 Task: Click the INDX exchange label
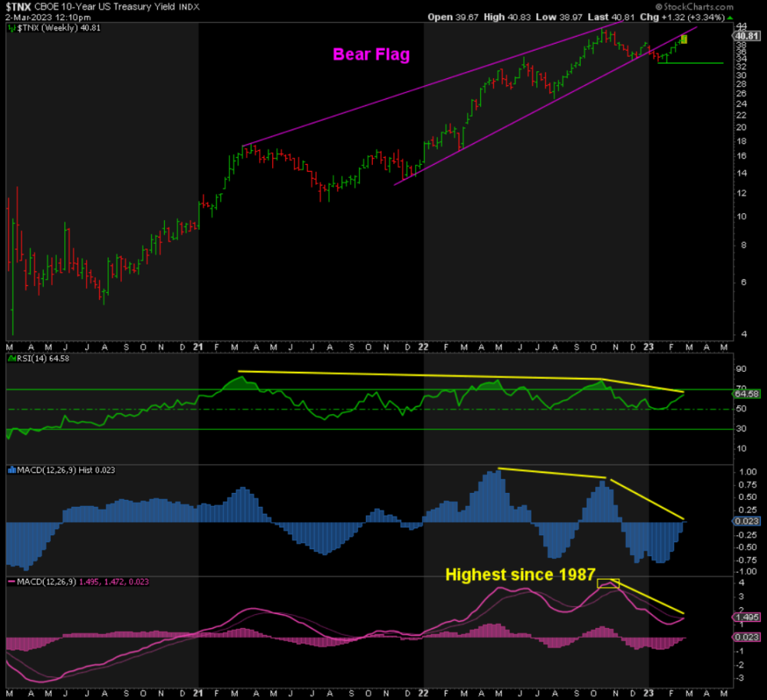[189, 8]
